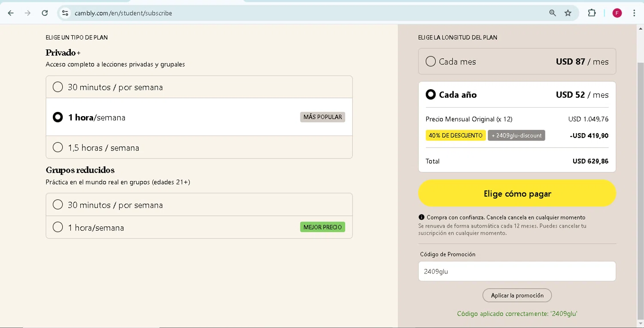Select Grupos reducidos 30 minutos option
This screenshot has height=328, width=644.
(x=199, y=205)
